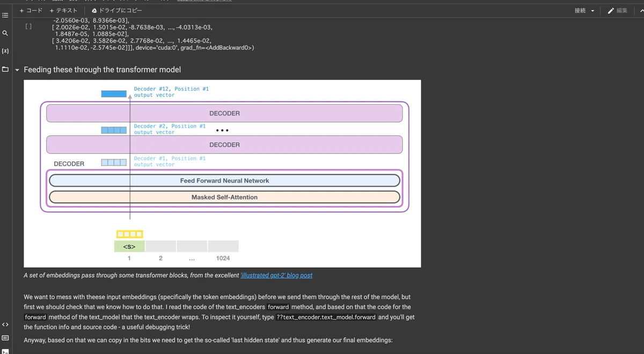This screenshot has width=644, height=354.
Task: Add a code cell with + コード
Action: (x=31, y=11)
